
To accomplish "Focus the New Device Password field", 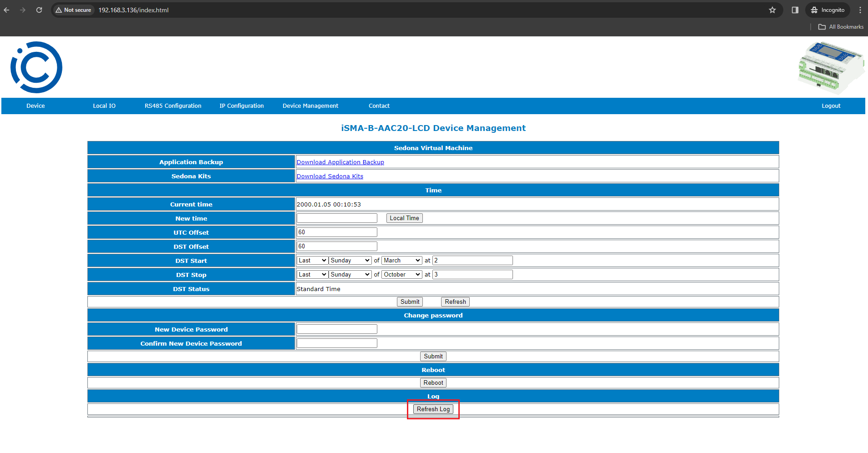I will (x=337, y=329).
